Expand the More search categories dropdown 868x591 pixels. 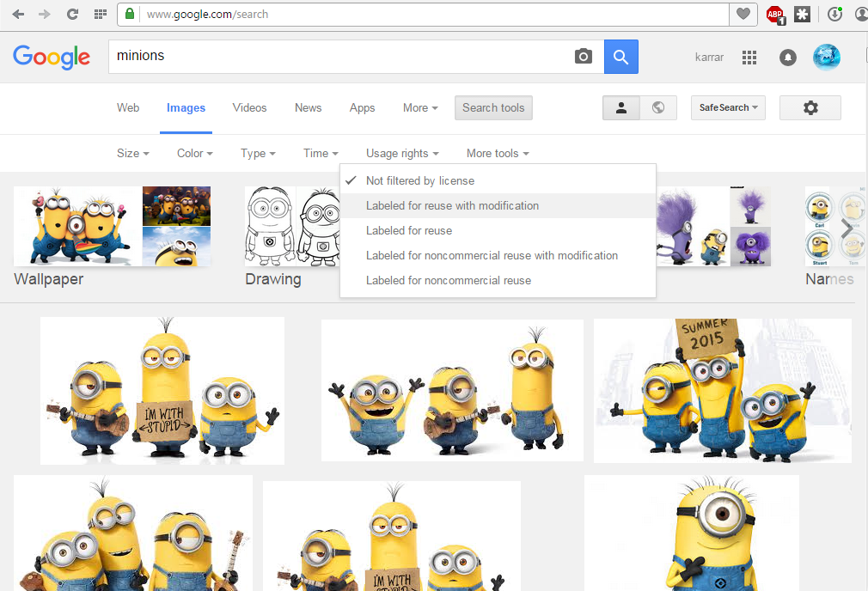click(420, 108)
